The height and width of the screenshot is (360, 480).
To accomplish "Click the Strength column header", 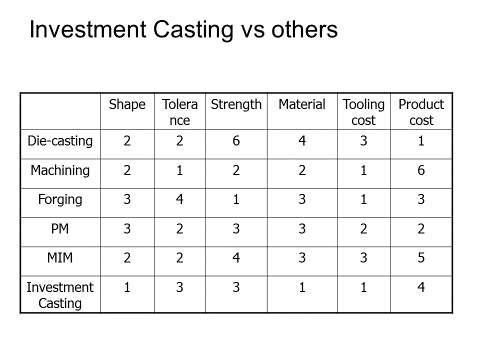I will pos(236,104).
